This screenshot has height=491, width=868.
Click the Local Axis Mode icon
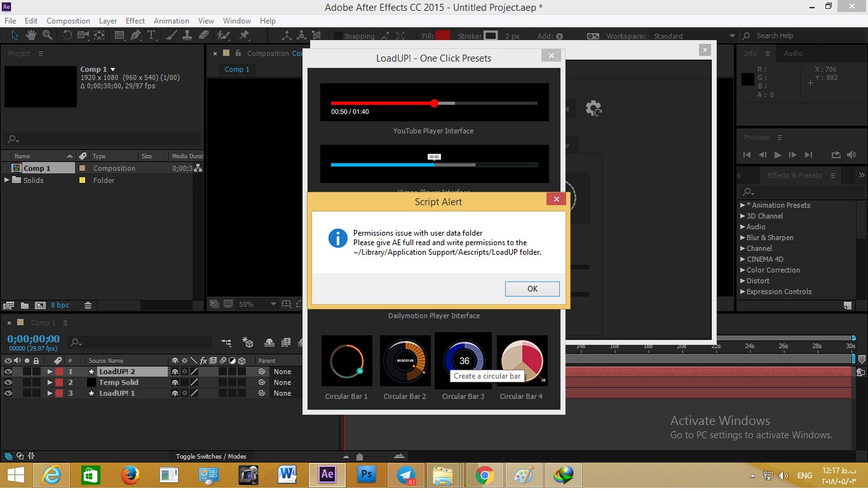(x=287, y=36)
